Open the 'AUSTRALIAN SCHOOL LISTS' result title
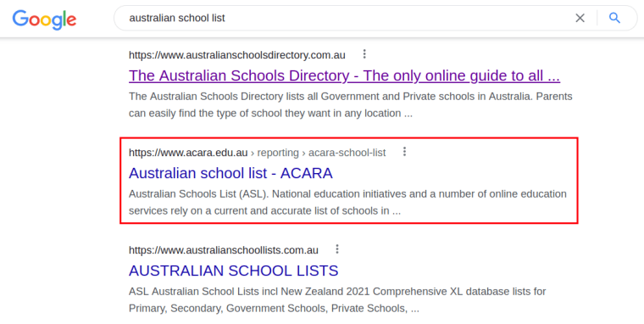 pos(233,271)
